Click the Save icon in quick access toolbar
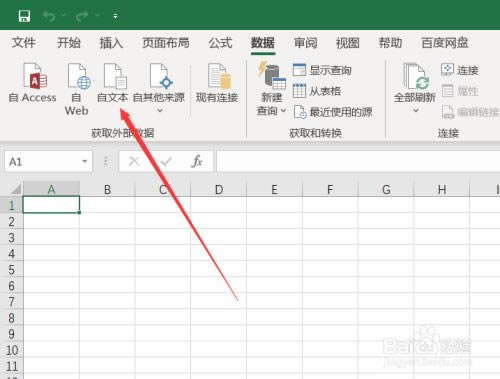The width and height of the screenshot is (500, 379). tap(24, 16)
